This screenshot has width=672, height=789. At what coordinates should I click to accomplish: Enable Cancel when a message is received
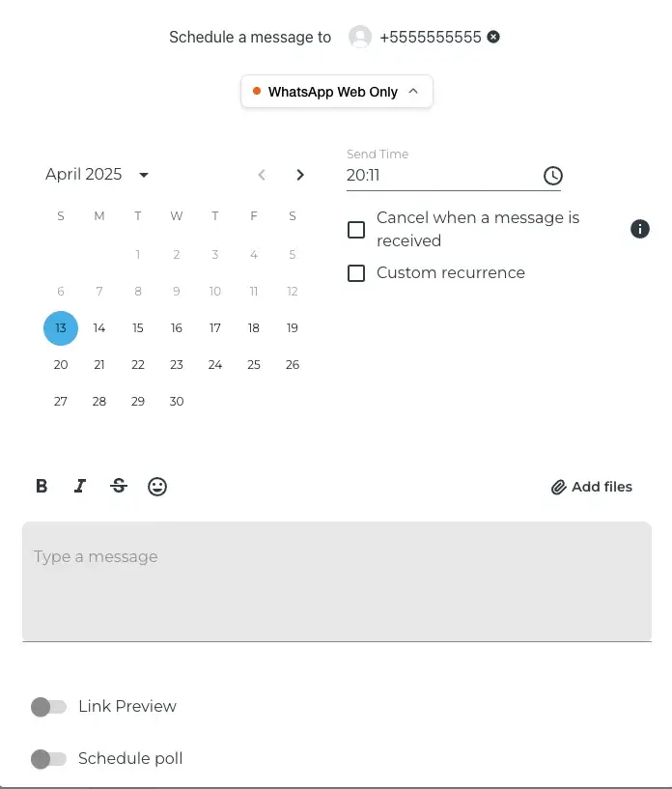click(356, 229)
